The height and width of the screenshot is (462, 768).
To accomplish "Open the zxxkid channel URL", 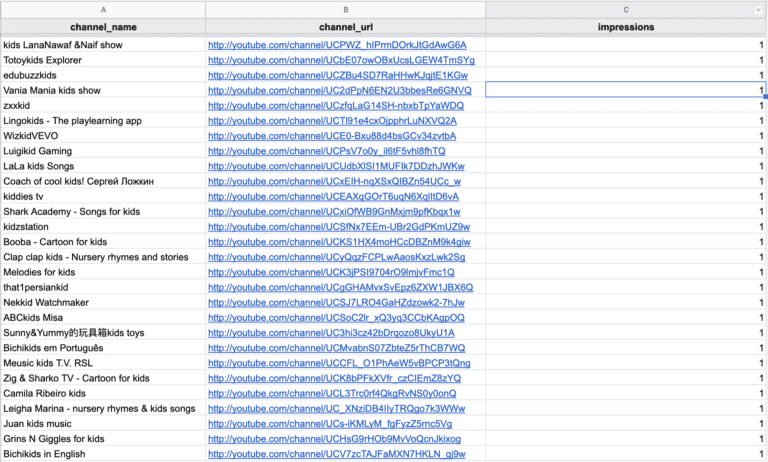I will 336,106.
